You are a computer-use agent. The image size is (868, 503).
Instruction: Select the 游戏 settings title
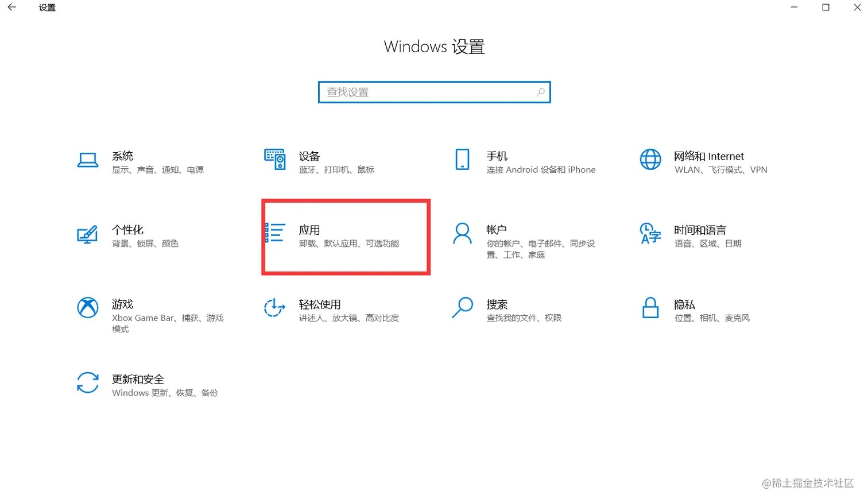pyautogui.click(x=122, y=304)
